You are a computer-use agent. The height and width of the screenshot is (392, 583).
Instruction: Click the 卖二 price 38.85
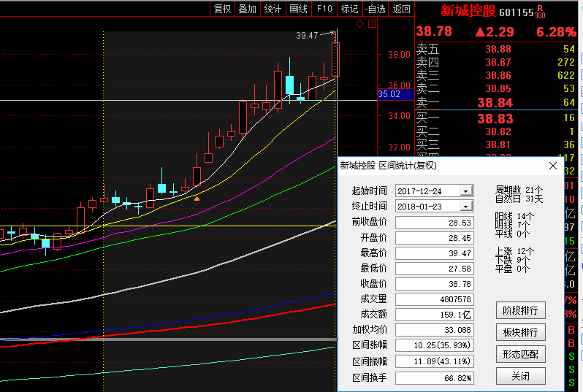tap(498, 88)
